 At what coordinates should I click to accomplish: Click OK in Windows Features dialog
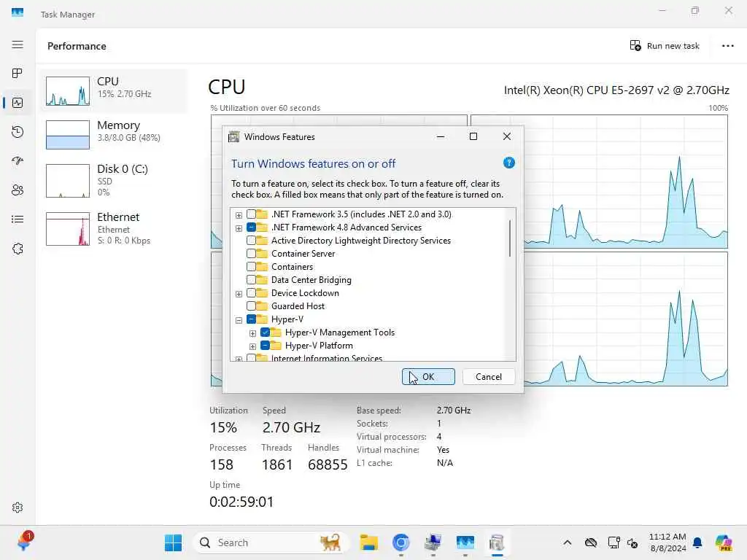pos(428,377)
